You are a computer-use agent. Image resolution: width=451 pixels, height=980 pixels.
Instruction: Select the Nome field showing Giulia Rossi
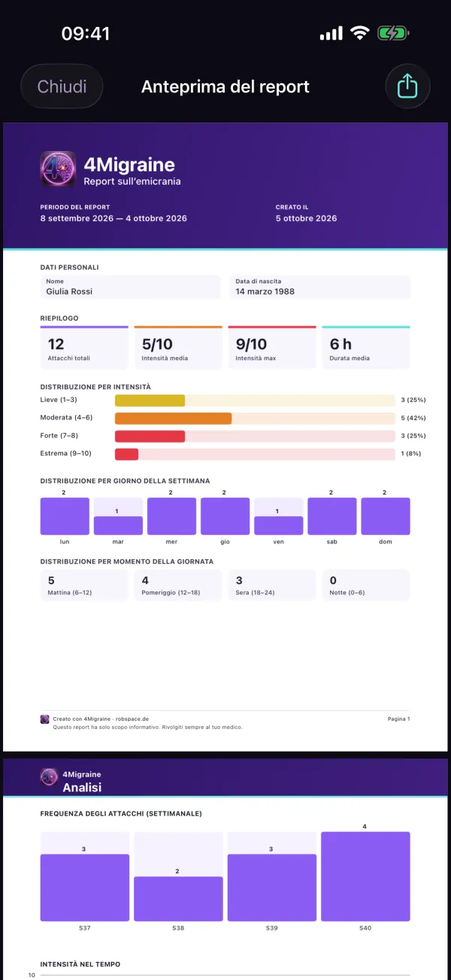pos(129,287)
